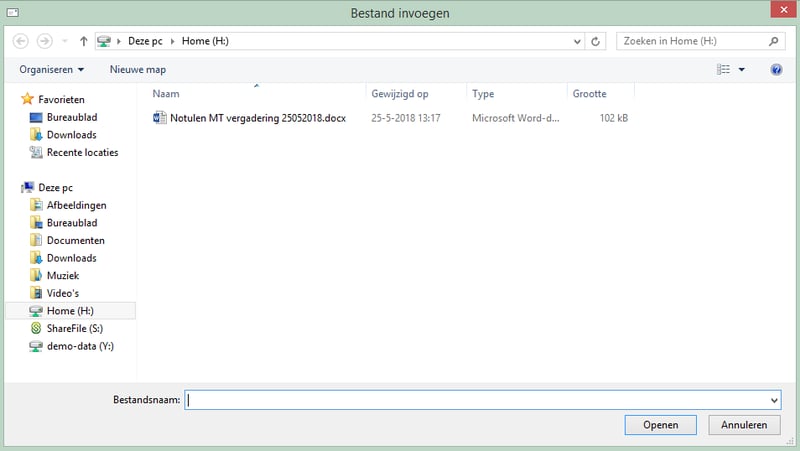800x451 pixels.
Task: Click the ShareFile green icon
Action: (36, 328)
